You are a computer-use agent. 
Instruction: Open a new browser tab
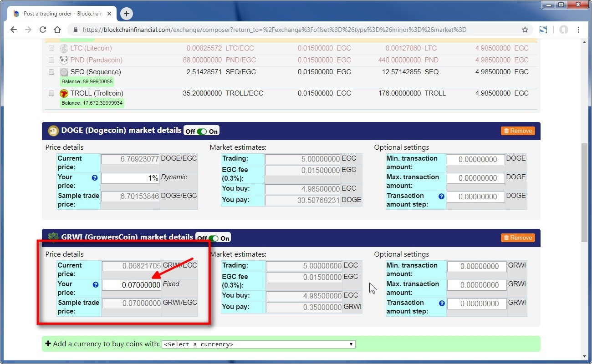tap(126, 14)
